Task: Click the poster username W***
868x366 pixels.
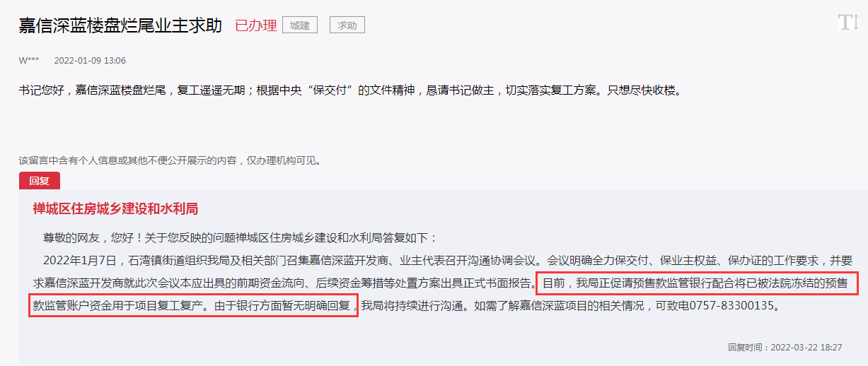Action: pos(29,61)
